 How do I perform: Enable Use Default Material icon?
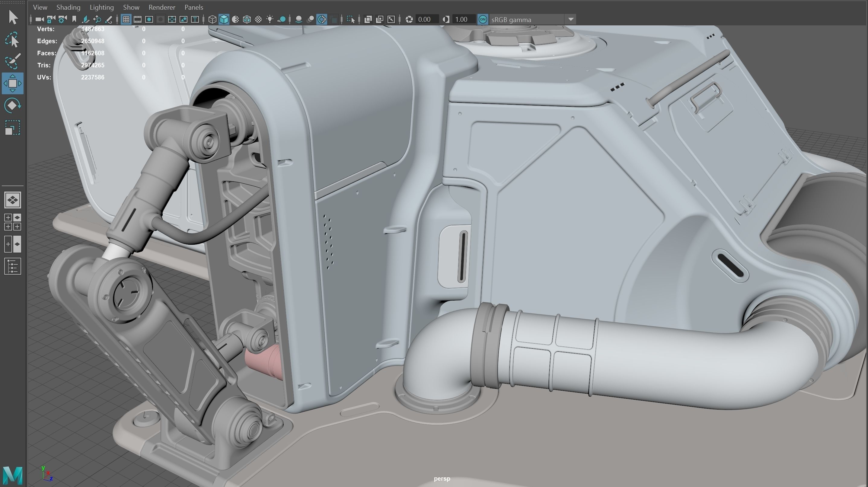pos(235,20)
